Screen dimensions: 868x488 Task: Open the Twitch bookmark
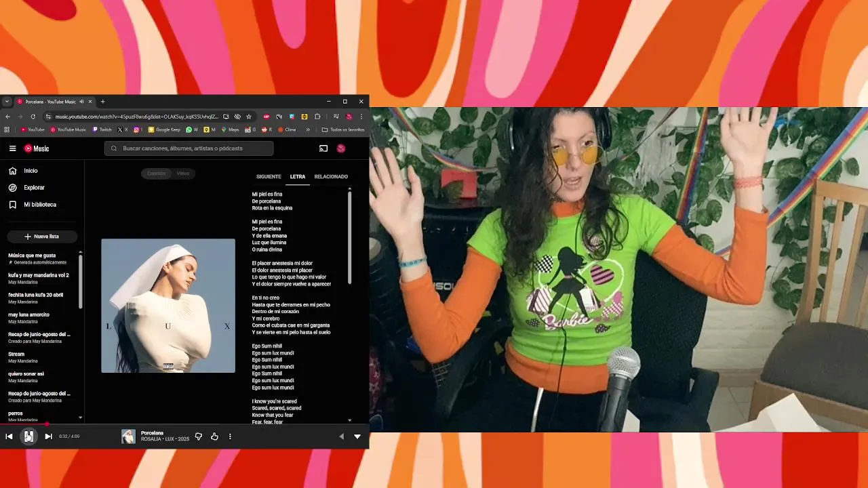(102, 129)
